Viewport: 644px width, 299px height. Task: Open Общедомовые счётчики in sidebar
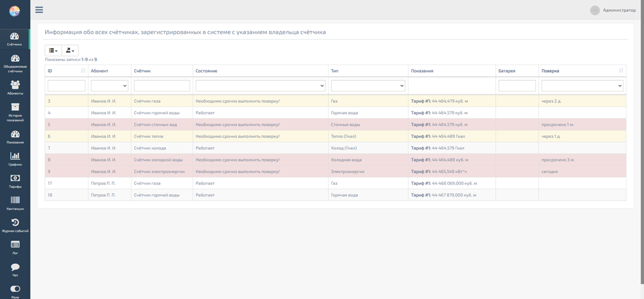(15, 63)
